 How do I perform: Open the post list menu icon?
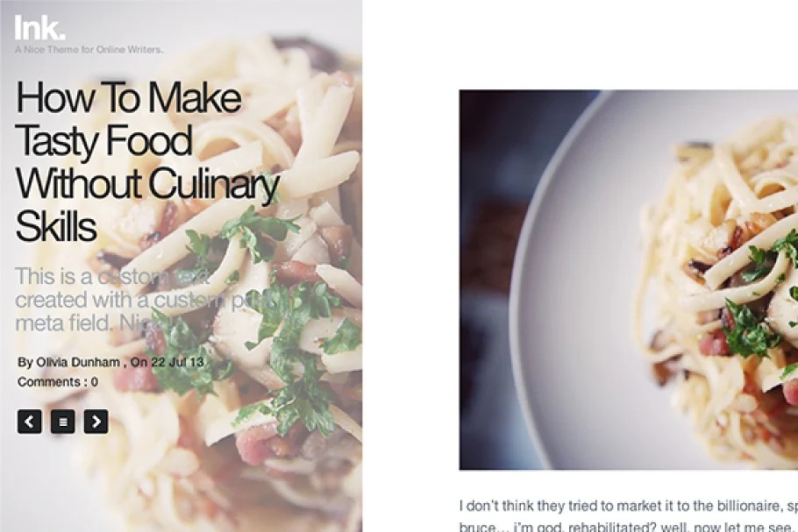(62, 422)
